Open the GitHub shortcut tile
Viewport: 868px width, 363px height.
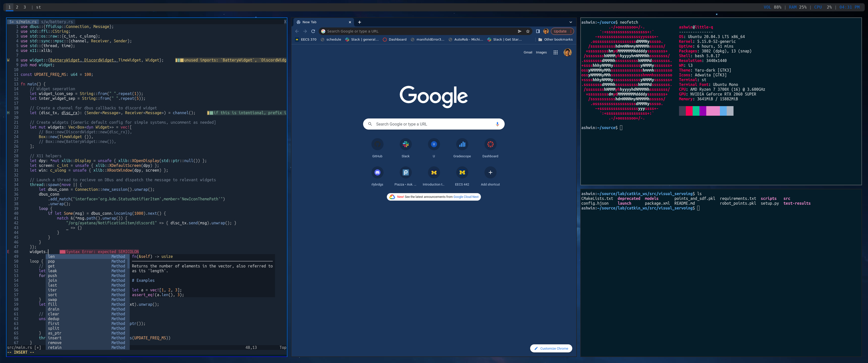[377, 144]
